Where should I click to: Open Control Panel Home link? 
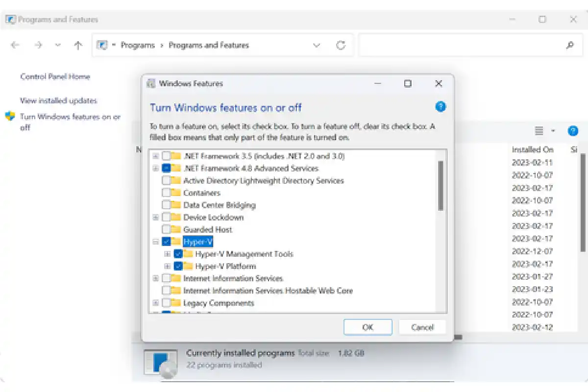55,76
